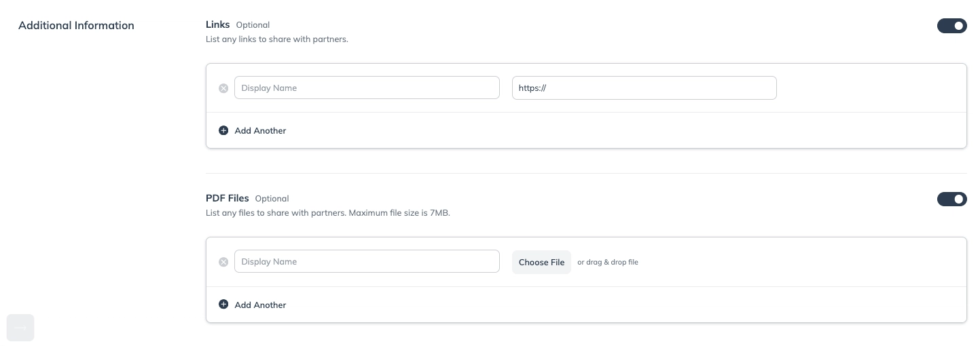Image resolution: width=980 pixels, height=346 pixels.
Task: Click the Links section title
Action: click(x=218, y=24)
